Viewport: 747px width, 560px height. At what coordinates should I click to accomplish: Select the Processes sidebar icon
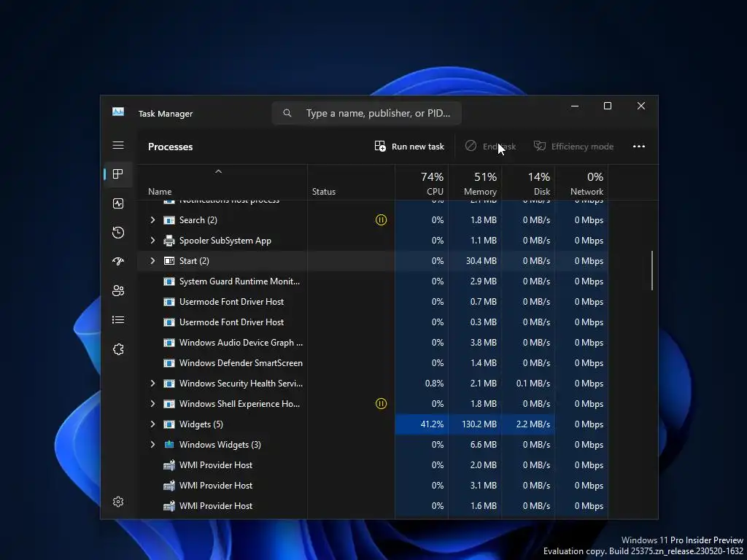point(118,174)
